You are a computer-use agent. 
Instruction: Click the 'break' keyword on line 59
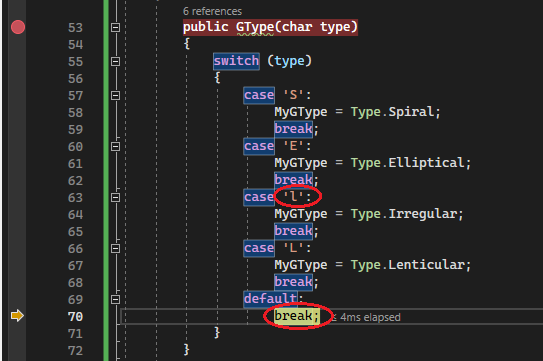[294, 129]
